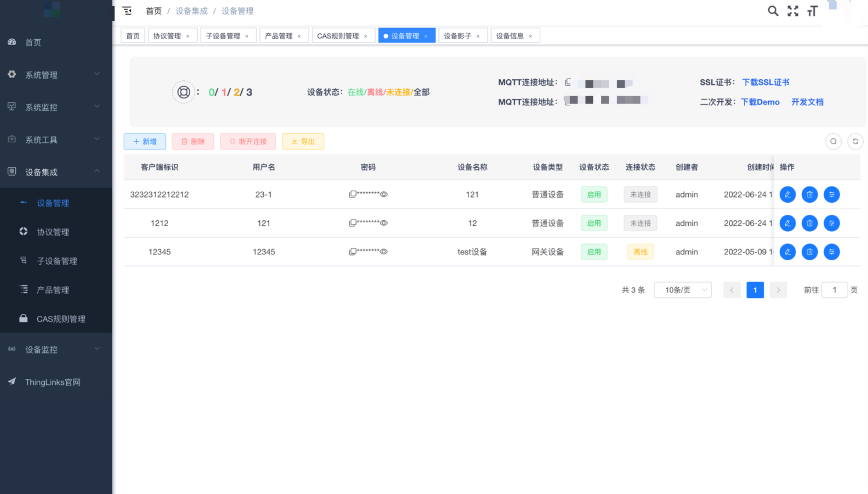The height and width of the screenshot is (494, 868).
Task: Click the edit icon for device 3232312212212
Action: coord(787,194)
